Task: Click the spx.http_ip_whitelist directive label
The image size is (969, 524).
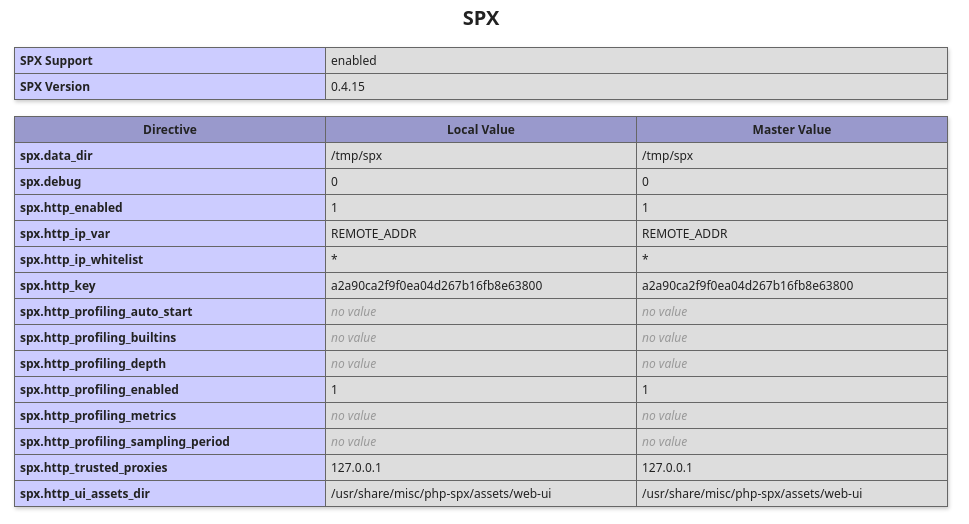Action: click(x=82, y=260)
